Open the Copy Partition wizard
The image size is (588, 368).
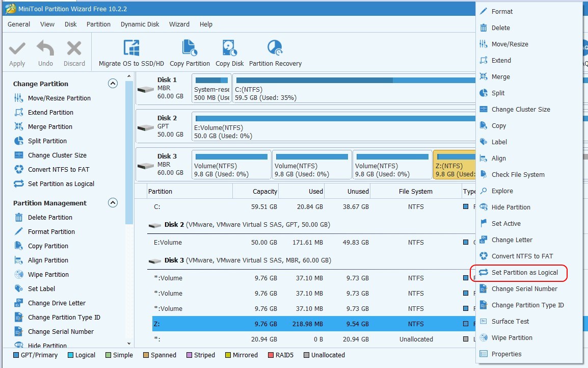tap(190, 54)
